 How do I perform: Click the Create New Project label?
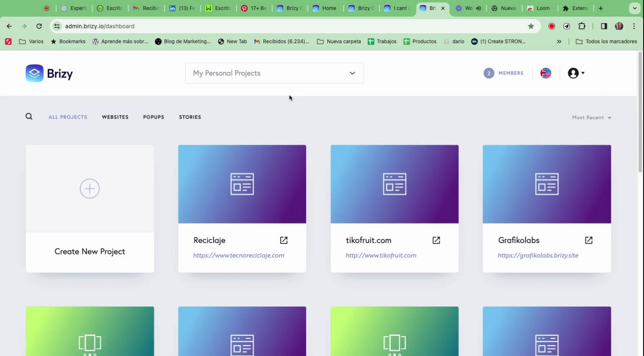click(90, 252)
